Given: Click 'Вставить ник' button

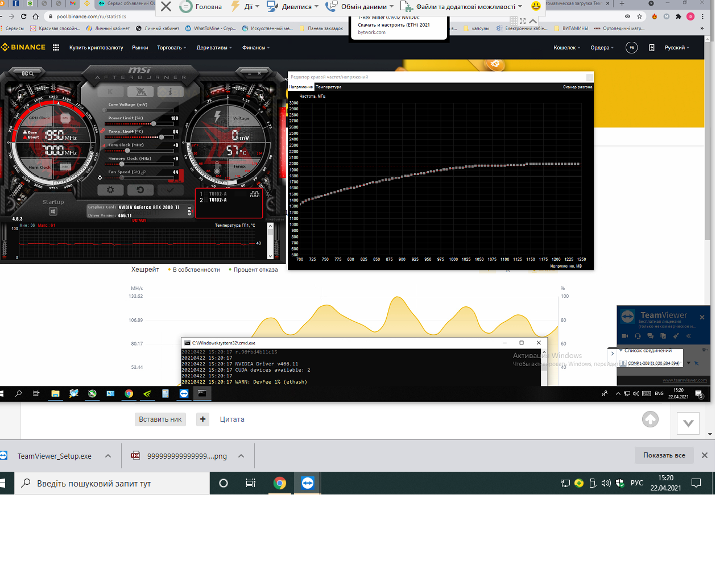Looking at the screenshot, I should (160, 419).
